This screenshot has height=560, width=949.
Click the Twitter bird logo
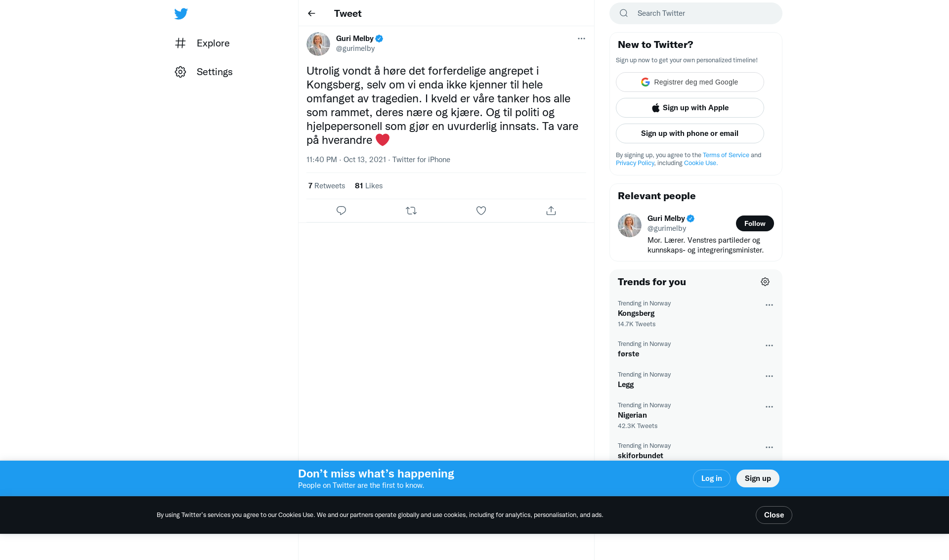point(181,14)
